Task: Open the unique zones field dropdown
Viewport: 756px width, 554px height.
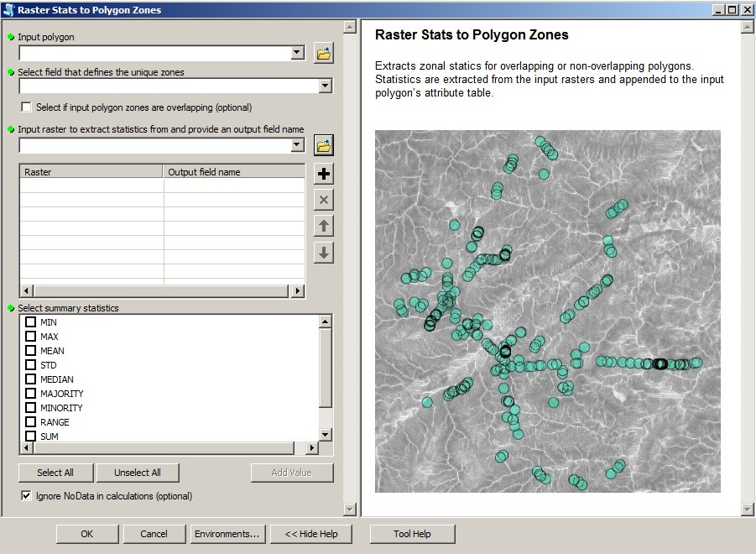Action: [x=326, y=86]
